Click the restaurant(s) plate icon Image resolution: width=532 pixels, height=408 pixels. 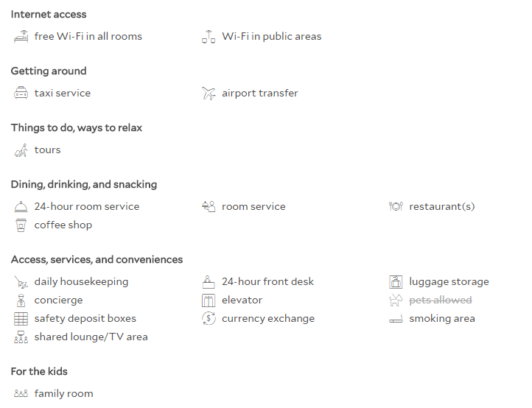pyautogui.click(x=396, y=206)
